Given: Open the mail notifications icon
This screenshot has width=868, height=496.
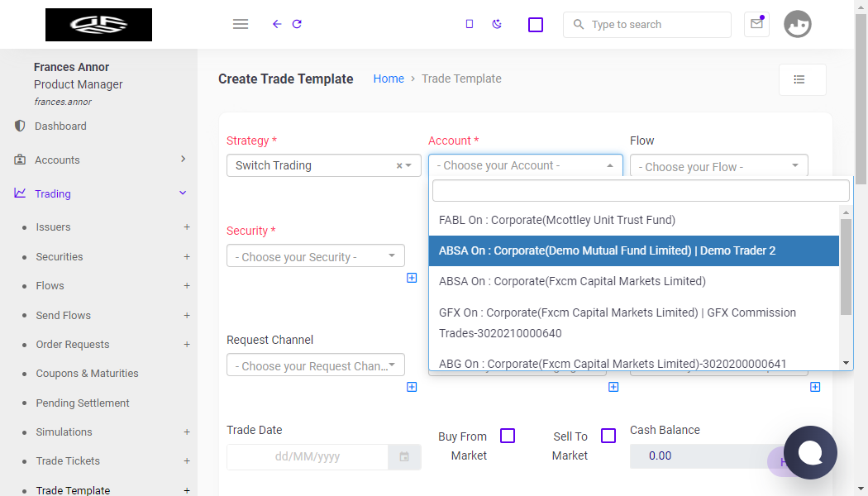Looking at the screenshot, I should [756, 24].
